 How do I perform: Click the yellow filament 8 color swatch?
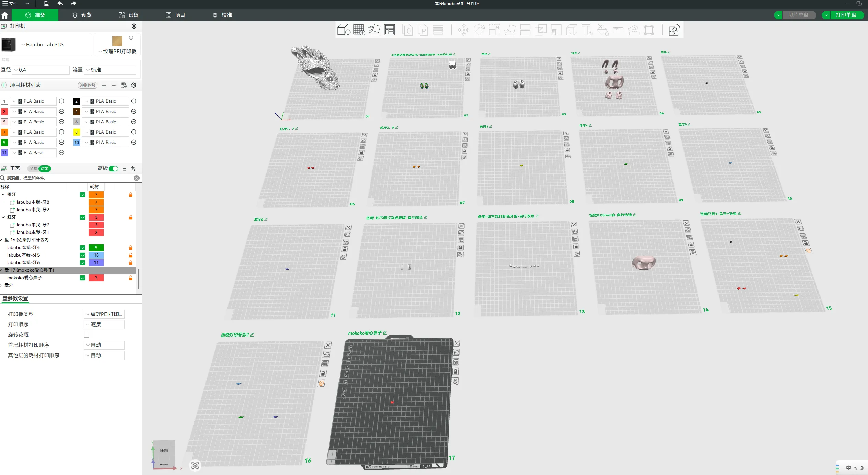point(76,132)
